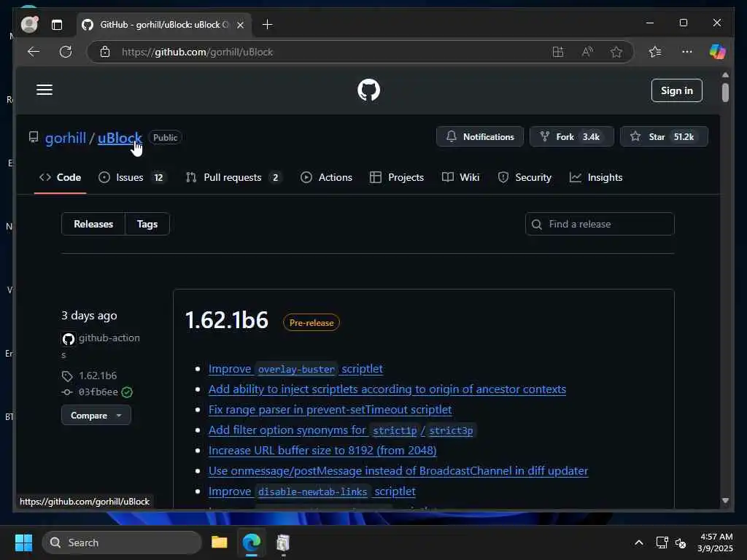The width and height of the screenshot is (747, 560).
Task: Open Improve disable-newtab-links scriptlet link
Action: (x=312, y=491)
